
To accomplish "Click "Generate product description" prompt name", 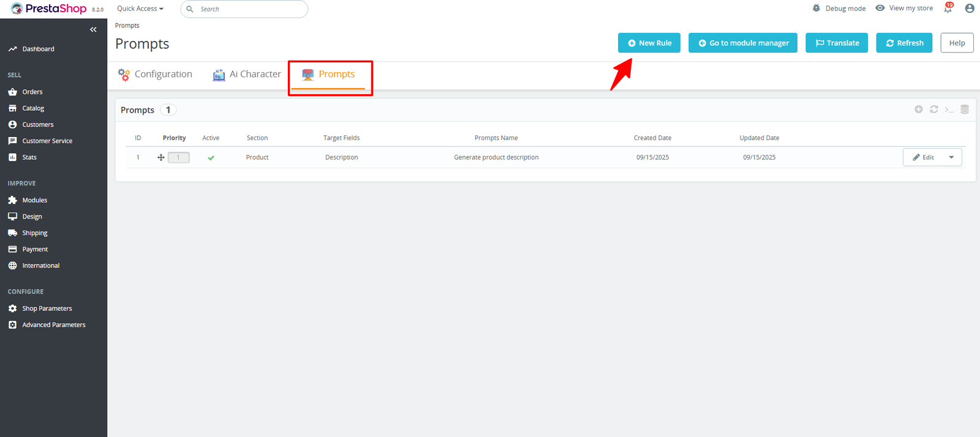I will pos(496,157).
